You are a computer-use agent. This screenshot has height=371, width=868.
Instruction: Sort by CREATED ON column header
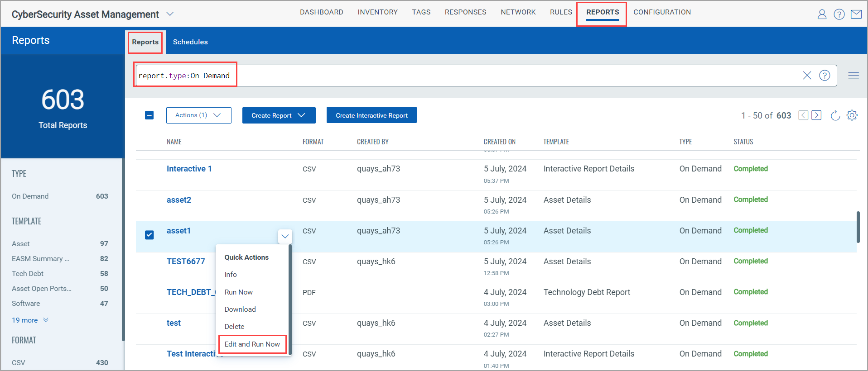pyautogui.click(x=499, y=142)
